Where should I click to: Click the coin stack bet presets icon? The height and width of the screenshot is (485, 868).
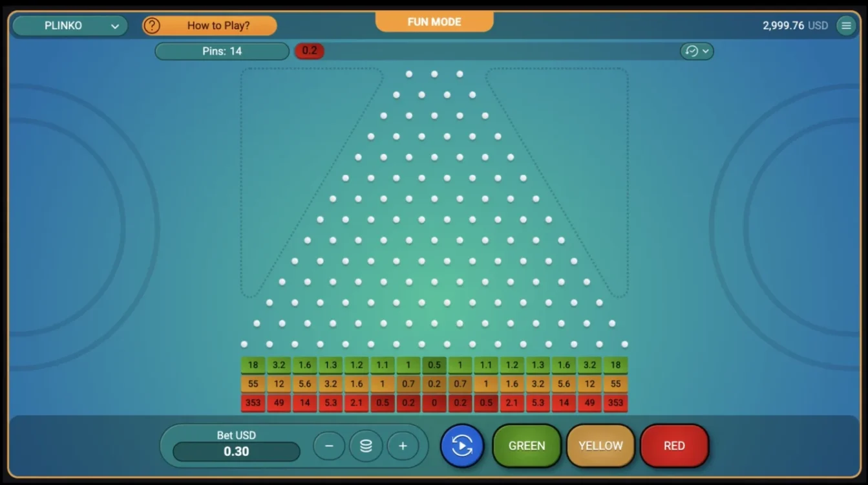pos(366,446)
